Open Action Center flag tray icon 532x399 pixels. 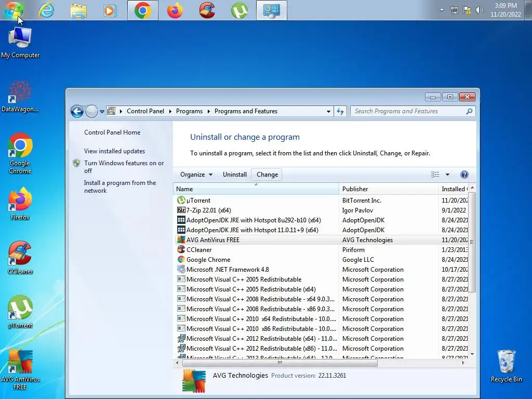(x=467, y=10)
